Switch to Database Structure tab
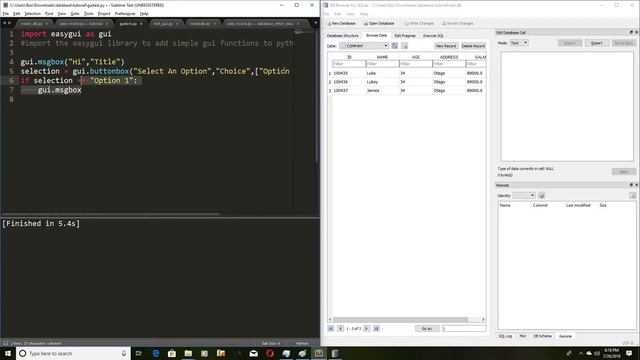 coord(342,36)
